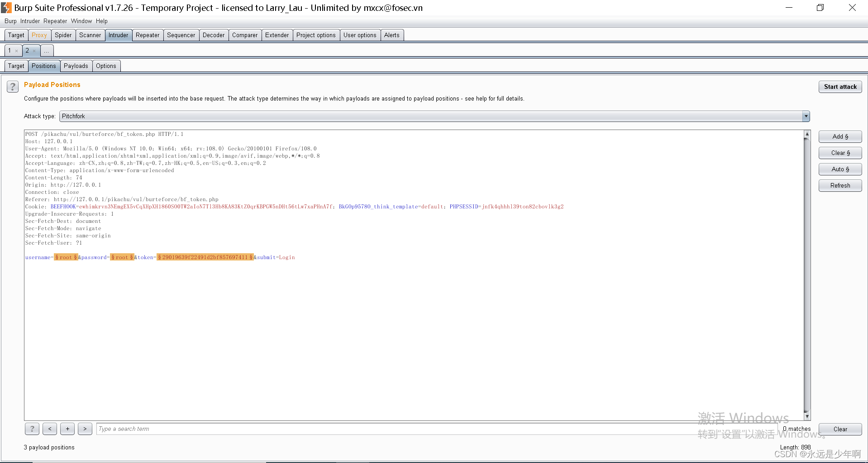868x463 pixels.
Task: Click the Content-Length: 74 header line
Action: pos(53,178)
